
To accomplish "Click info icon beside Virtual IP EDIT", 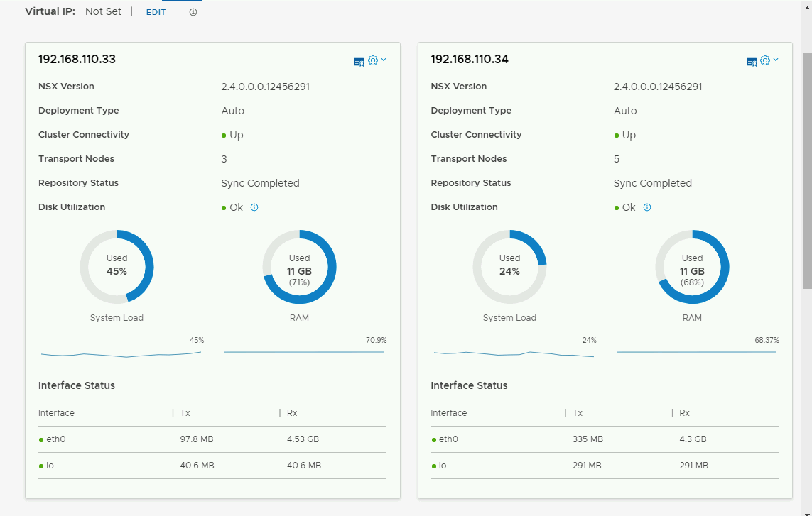I will pos(193,12).
